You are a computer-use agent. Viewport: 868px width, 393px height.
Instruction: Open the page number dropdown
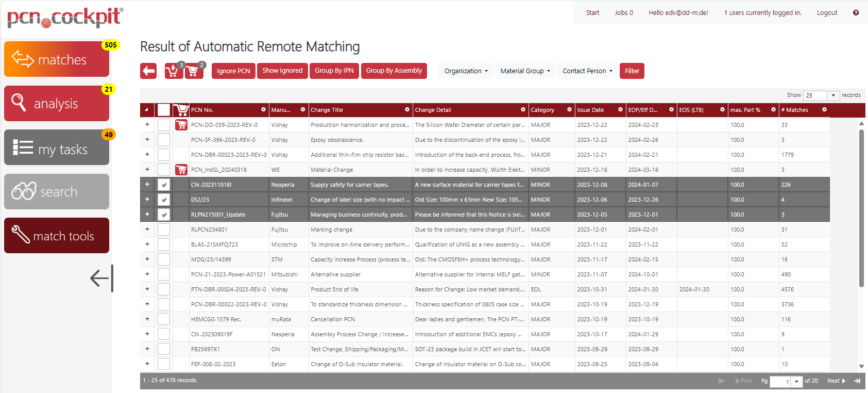point(796,382)
